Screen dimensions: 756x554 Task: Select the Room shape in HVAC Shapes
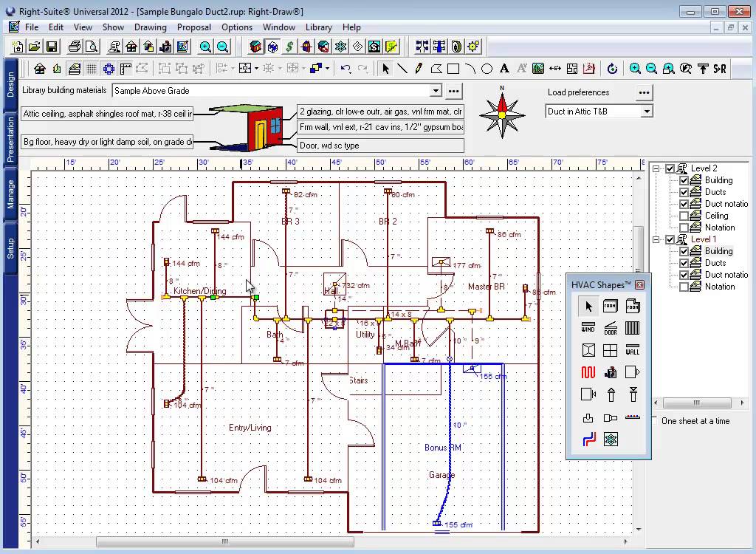[x=610, y=306]
